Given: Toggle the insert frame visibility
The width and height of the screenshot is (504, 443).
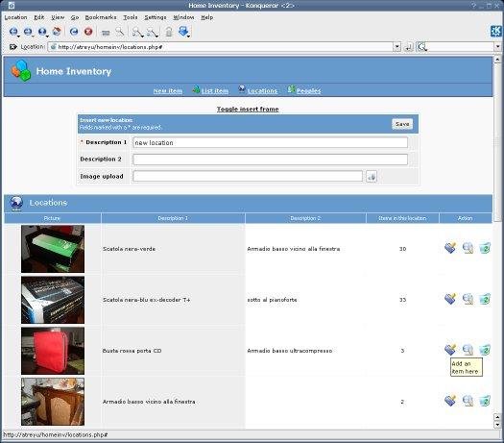Looking at the screenshot, I should [248, 109].
